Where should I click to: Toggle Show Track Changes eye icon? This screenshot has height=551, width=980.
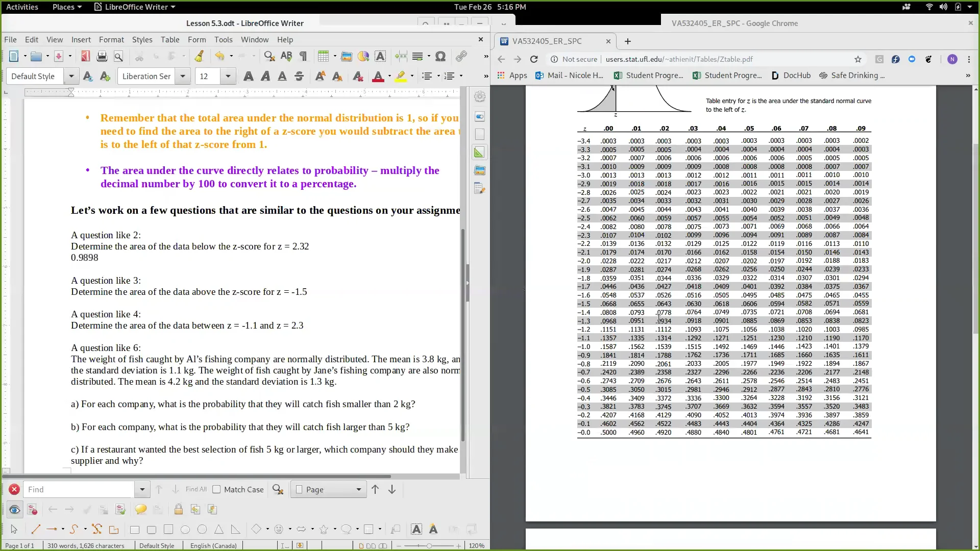pyautogui.click(x=15, y=509)
